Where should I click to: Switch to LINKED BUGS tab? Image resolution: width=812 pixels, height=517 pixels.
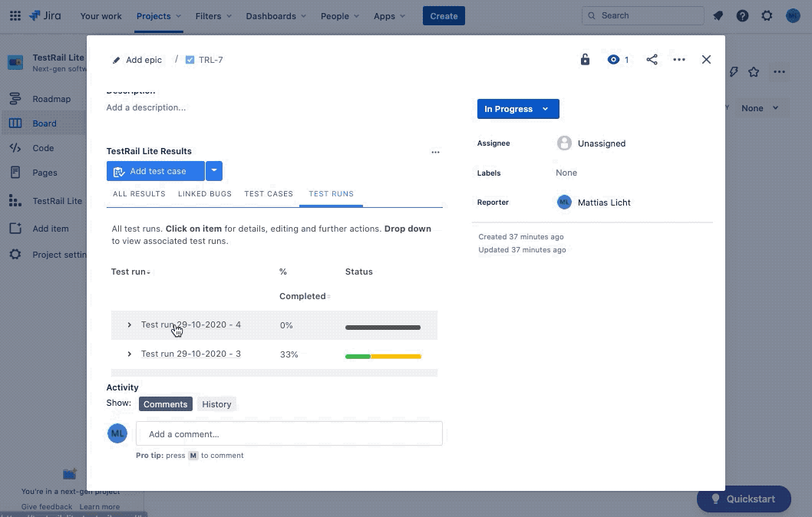pos(205,193)
